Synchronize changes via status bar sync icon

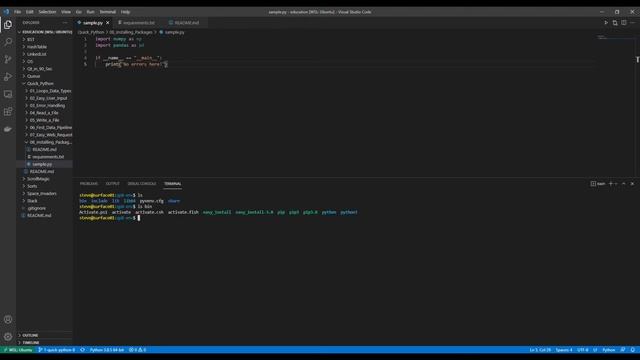[82, 350]
